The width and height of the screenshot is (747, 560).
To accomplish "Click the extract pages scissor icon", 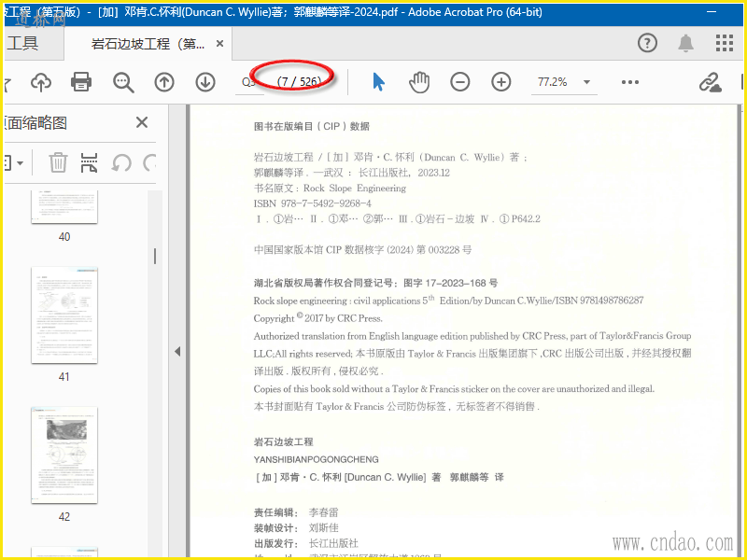I will (x=89, y=162).
